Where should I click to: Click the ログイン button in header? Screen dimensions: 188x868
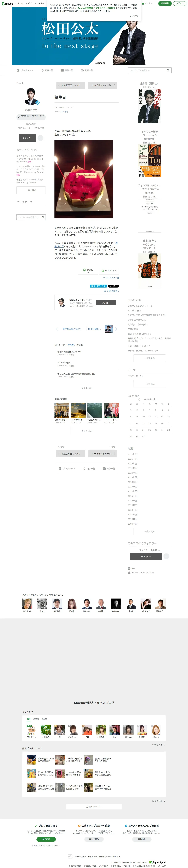[x=180, y=3]
